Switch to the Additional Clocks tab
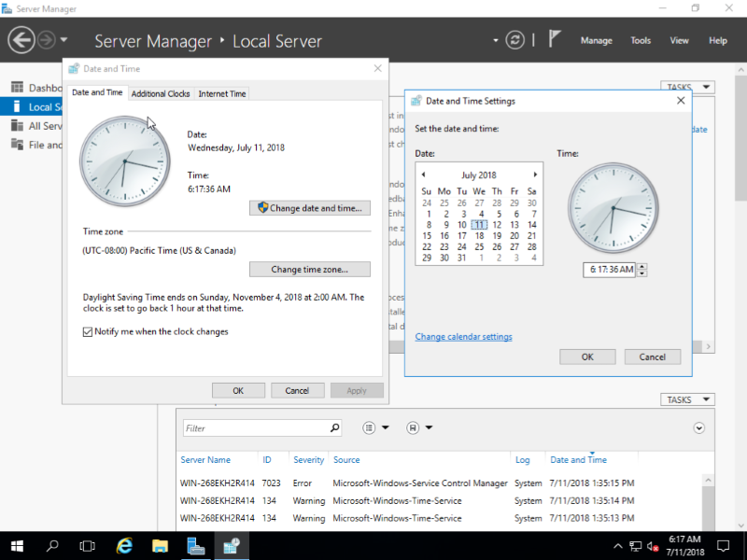The image size is (747, 560). 161,94
